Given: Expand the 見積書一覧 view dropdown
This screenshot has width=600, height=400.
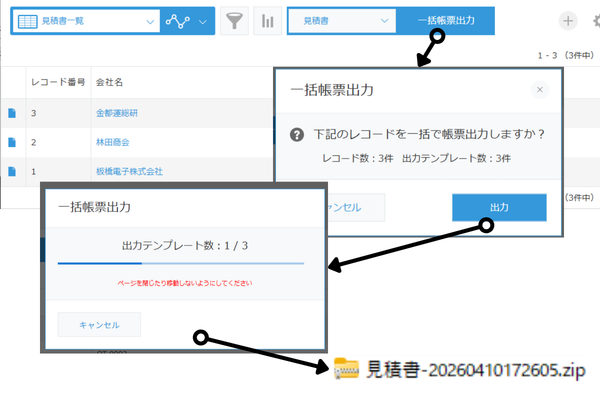Looking at the screenshot, I should [x=150, y=21].
